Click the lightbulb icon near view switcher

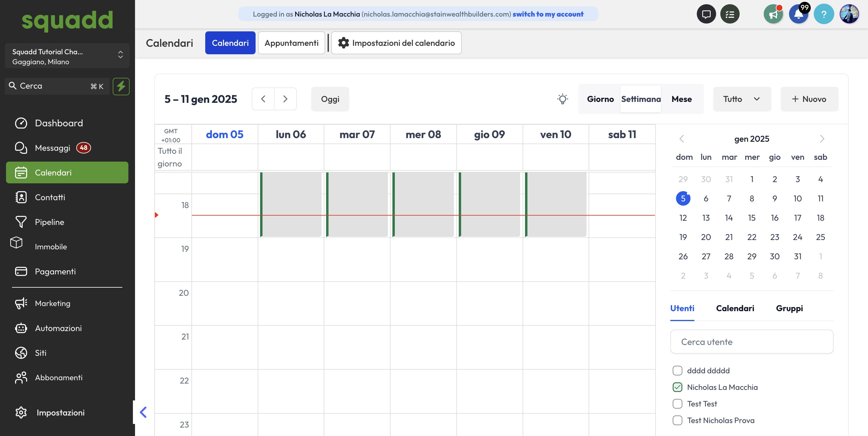(x=562, y=99)
